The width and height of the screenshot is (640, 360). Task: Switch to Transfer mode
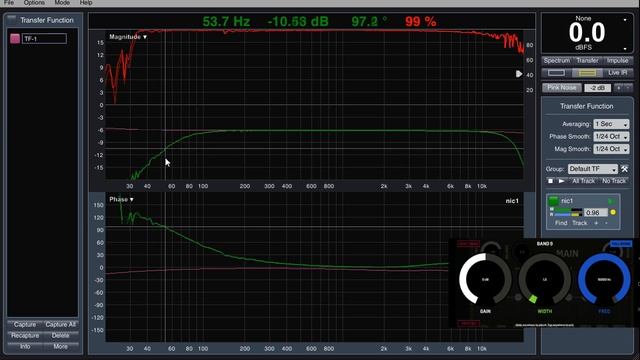[587, 60]
